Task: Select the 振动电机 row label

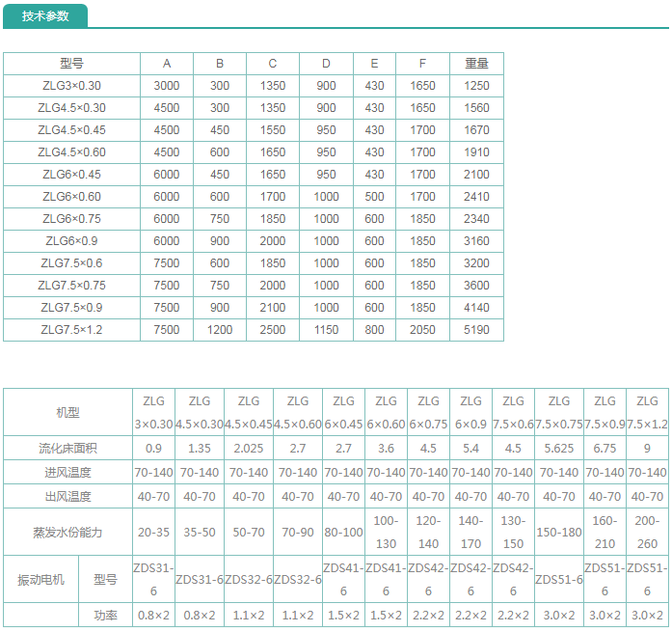Action: tap(40, 580)
